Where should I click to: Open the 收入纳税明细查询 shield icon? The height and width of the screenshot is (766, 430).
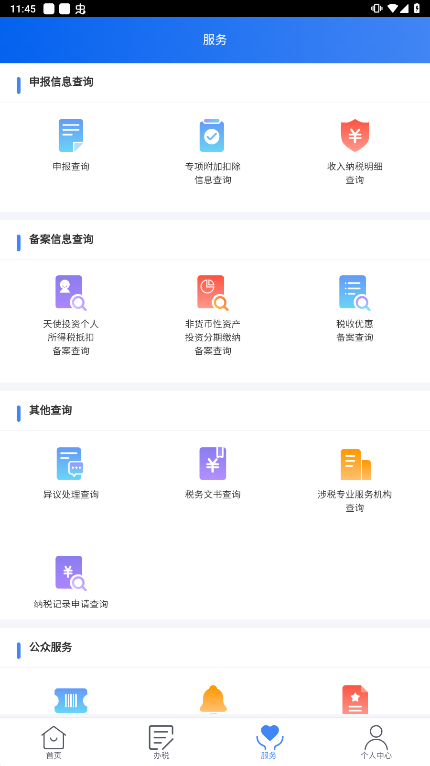click(x=355, y=135)
